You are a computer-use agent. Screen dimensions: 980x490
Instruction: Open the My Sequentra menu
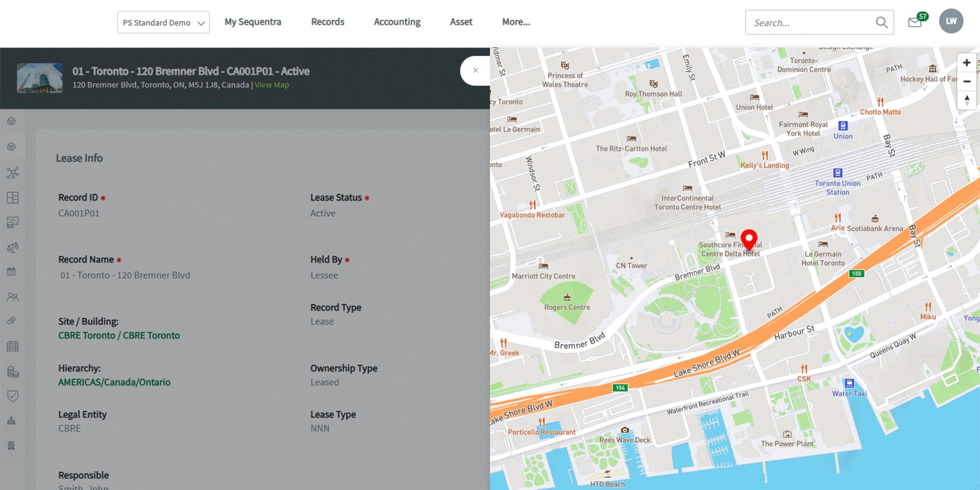(253, 22)
